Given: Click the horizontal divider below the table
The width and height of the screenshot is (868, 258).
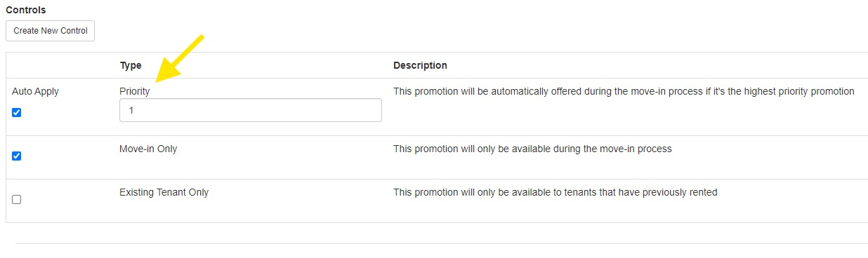Looking at the screenshot, I should tap(442, 243).
